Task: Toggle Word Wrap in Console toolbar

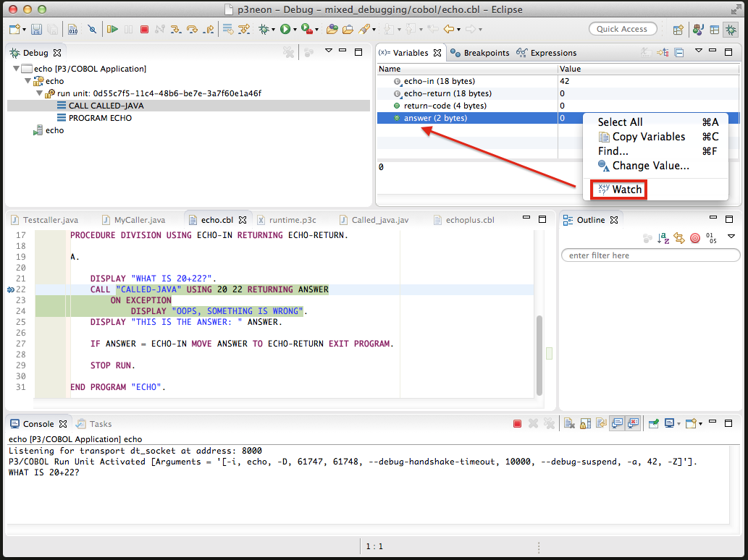Action: 601,424
